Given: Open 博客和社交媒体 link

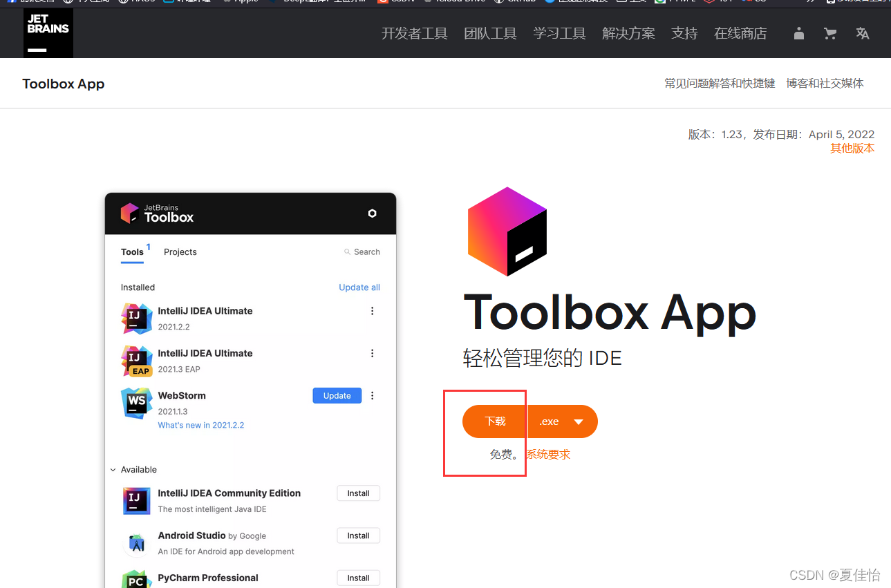Looking at the screenshot, I should 825,84.
